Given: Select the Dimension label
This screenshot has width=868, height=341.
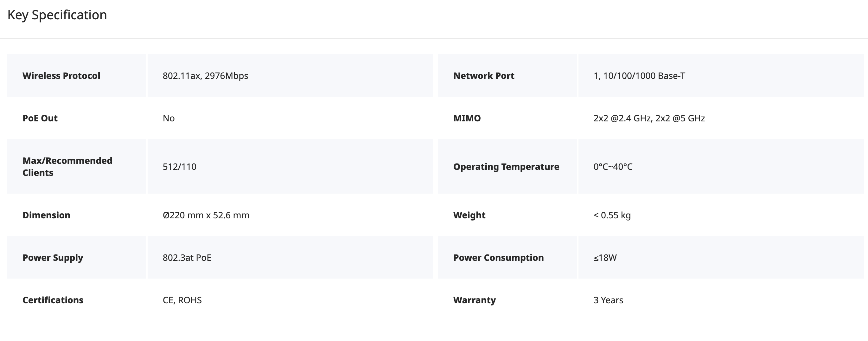Looking at the screenshot, I should (47, 215).
